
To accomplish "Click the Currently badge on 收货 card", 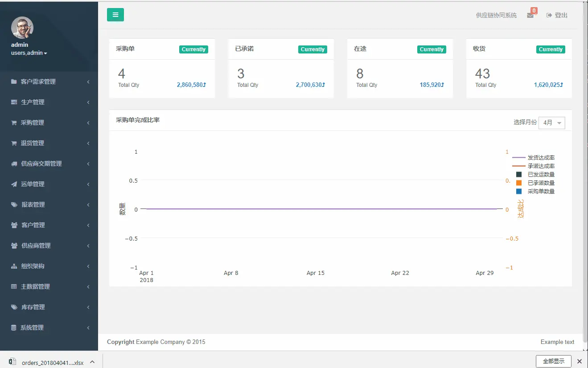I will tap(551, 49).
